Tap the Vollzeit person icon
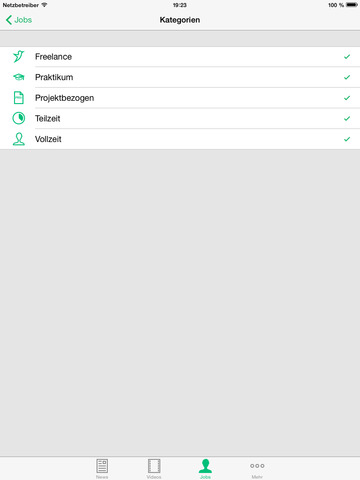Screen dimensions: 360x480 pos(19,139)
